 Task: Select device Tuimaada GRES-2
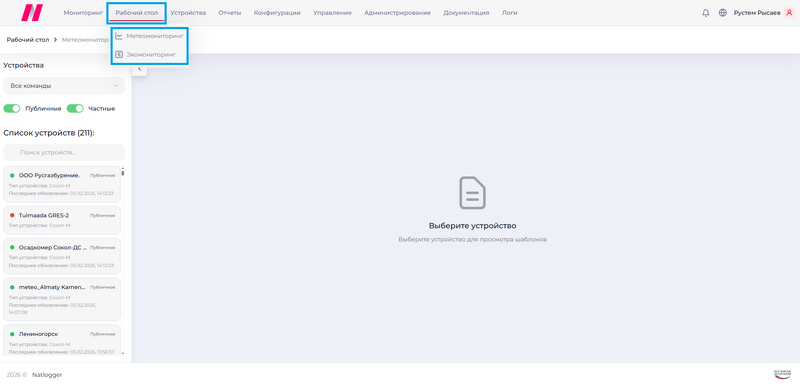coord(62,220)
